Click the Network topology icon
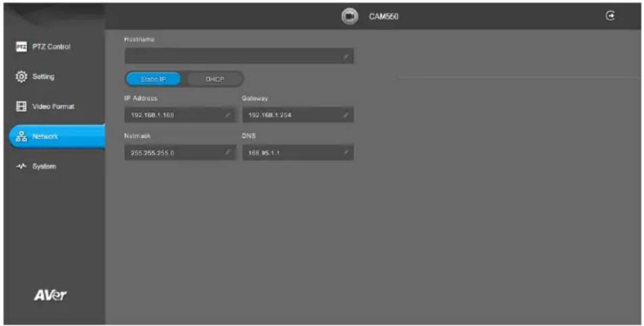This screenshot has height=326, width=644. coord(22,137)
